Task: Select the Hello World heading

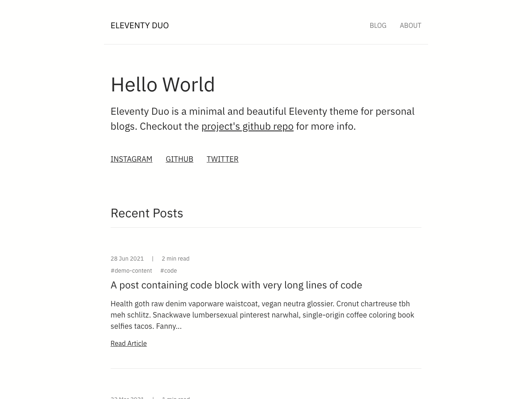Action: pyautogui.click(x=163, y=84)
